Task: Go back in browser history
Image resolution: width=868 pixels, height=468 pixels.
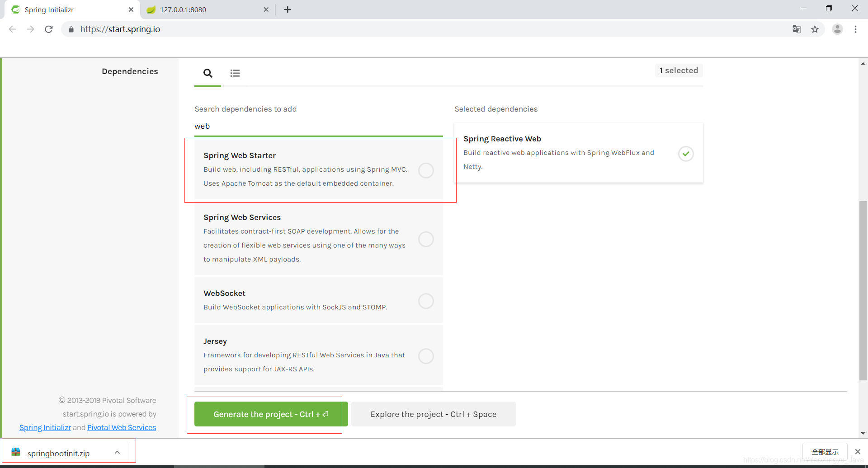Action: tap(13, 29)
